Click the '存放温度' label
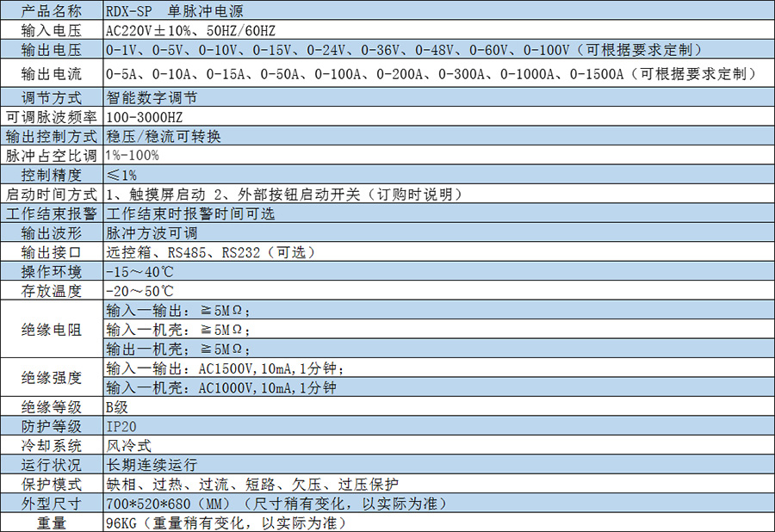775x532 pixels. coord(52,291)
